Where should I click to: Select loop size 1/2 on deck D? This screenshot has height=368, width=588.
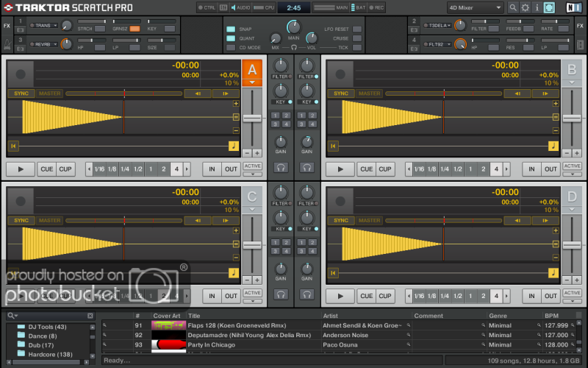(458, 297)
